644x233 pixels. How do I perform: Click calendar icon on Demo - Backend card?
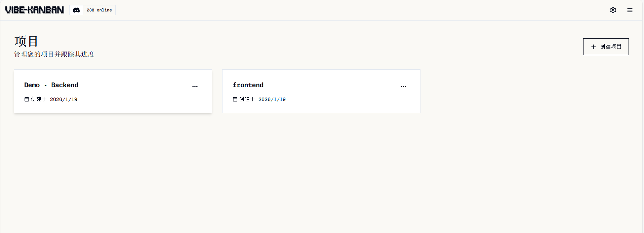[27, 99]
